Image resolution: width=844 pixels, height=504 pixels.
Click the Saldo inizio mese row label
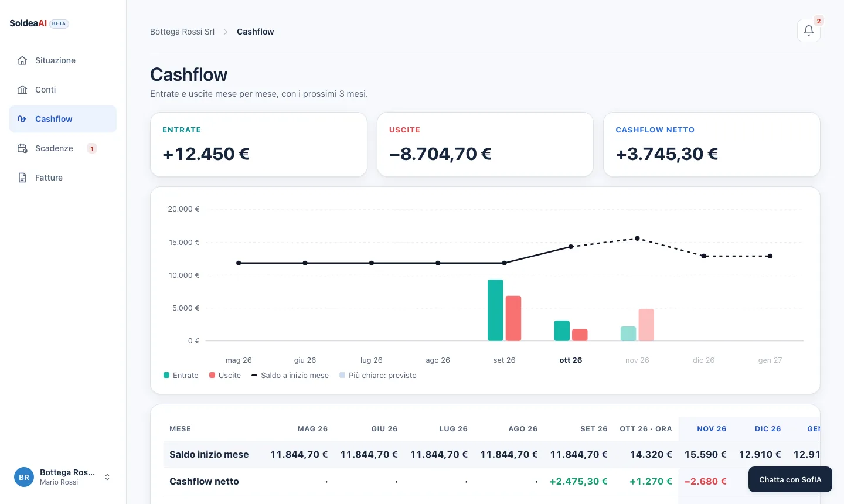pyautogui.click(x=209, y=454)
